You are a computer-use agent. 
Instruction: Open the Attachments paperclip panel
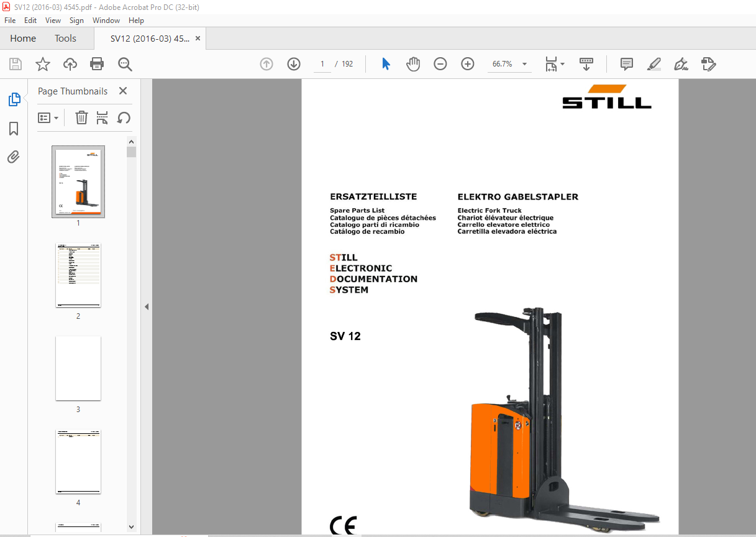coord(14,157)
